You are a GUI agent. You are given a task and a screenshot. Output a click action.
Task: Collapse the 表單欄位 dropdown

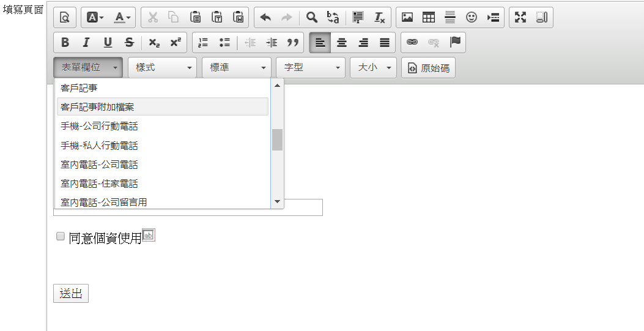[88, 67]
